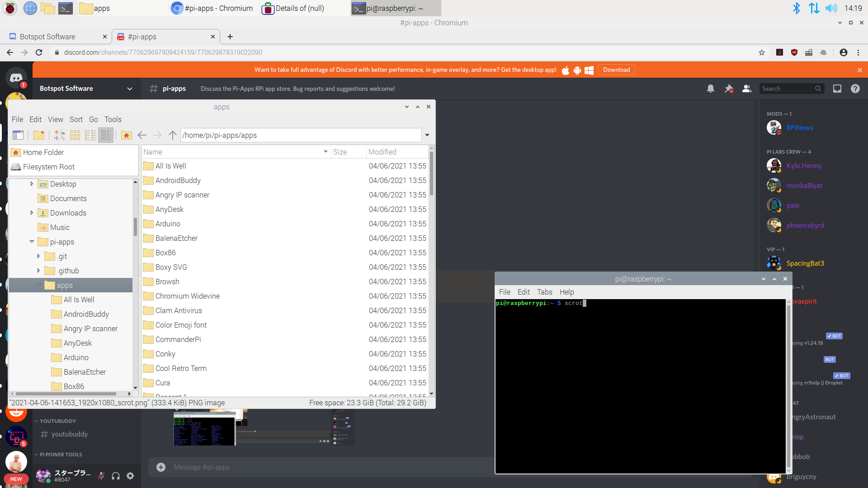Viewport: 868px width, 488px height.
Task: Click Filesystem Root in places panel
Action: point(49,167)
